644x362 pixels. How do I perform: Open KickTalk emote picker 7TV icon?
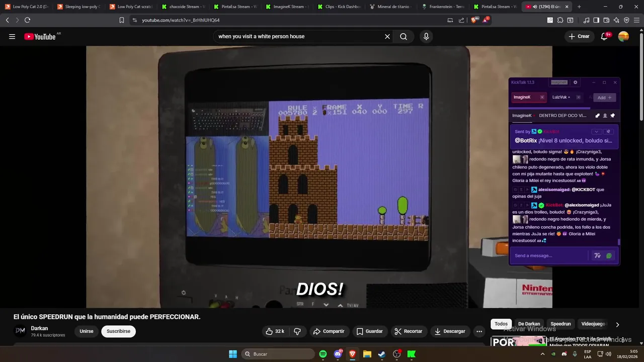(x=597, y=255)
